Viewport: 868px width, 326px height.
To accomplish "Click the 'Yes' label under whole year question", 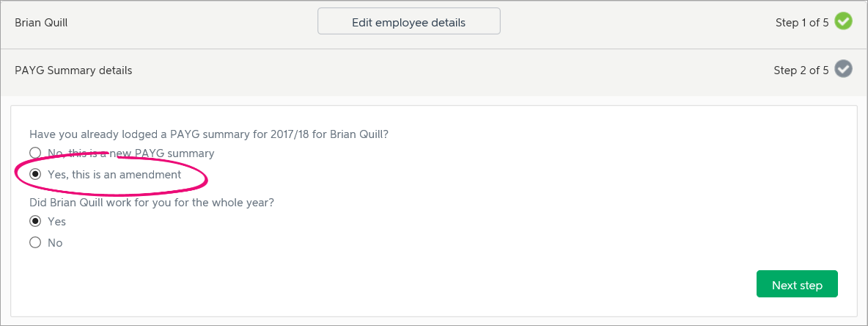I will [56, 221].
